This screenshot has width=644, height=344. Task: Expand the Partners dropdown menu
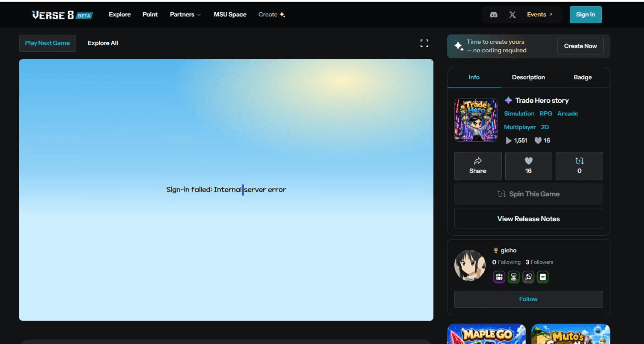click(x=185, y=14)
